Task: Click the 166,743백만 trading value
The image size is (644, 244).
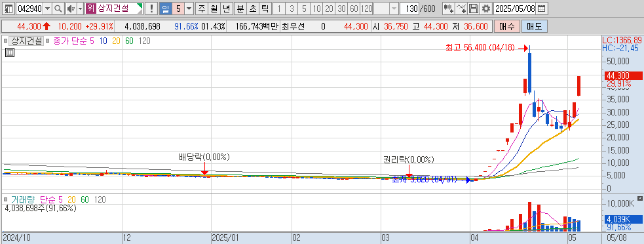Action: pos(257,27)
